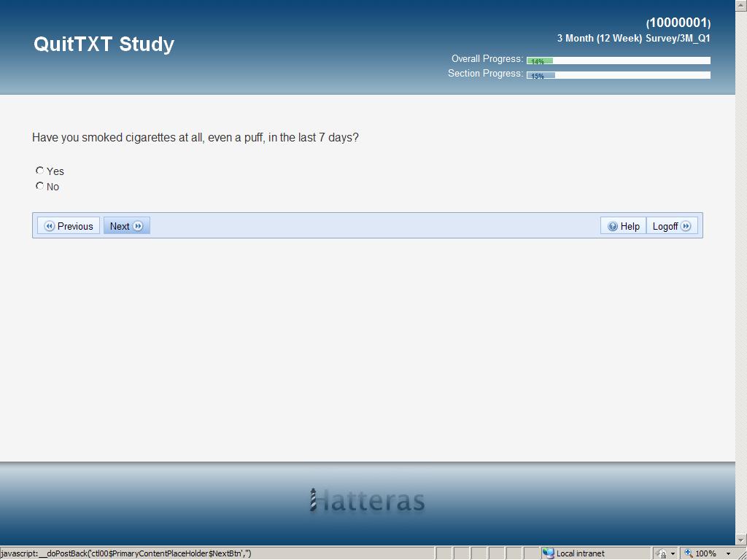
Task: Open the Help button
Action: click(623, 226)
